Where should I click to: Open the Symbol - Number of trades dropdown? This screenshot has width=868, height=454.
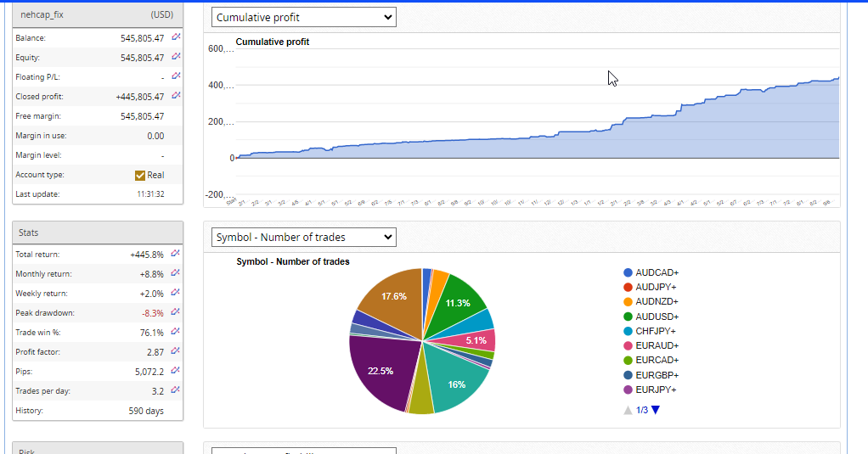303,237
